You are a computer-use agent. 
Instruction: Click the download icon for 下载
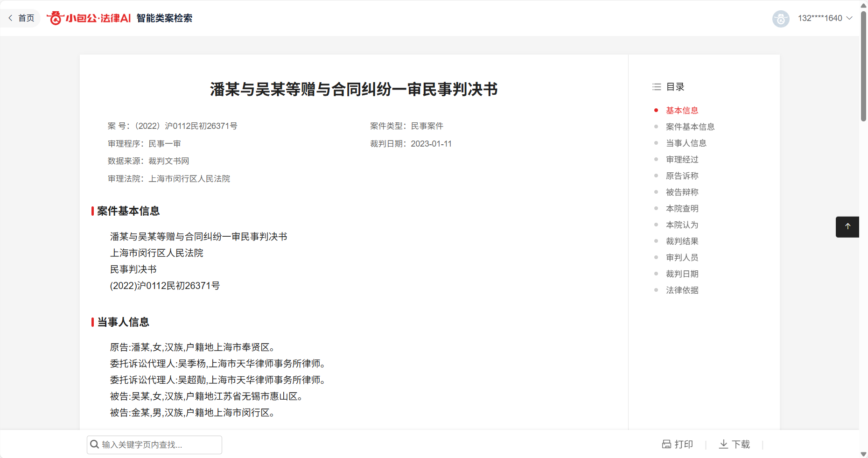point(723,444)
